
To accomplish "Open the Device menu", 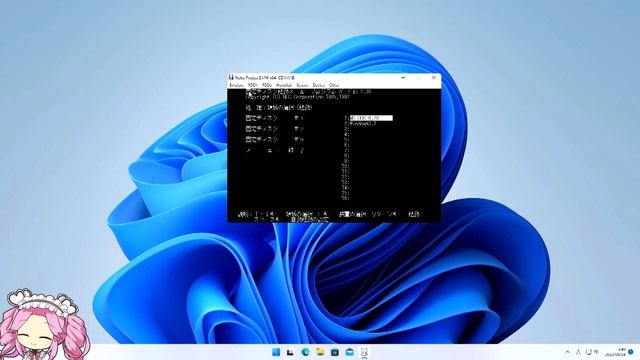I will point(319,85).
